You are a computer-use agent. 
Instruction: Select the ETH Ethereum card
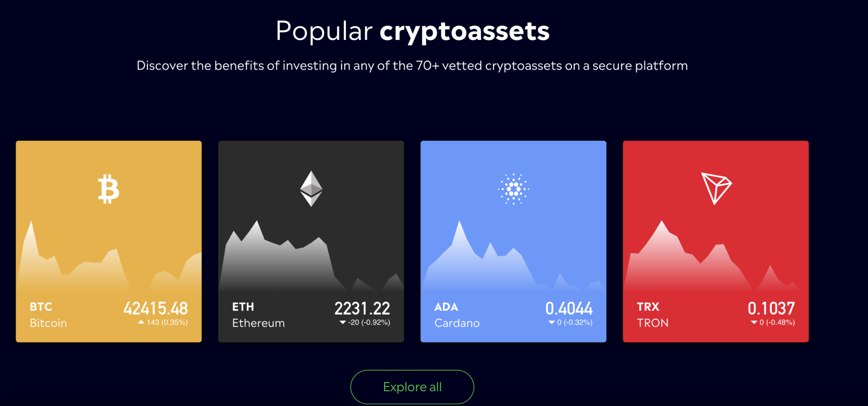[311, 242]
